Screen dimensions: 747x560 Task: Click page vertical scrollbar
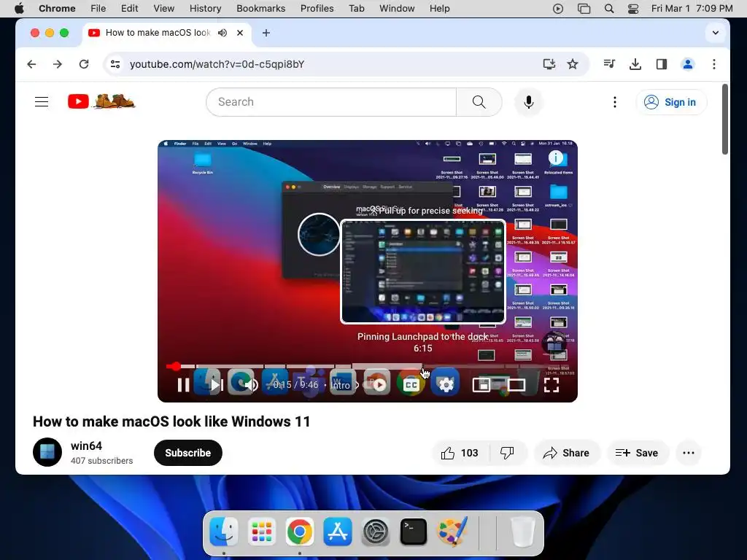coord(724,119)
